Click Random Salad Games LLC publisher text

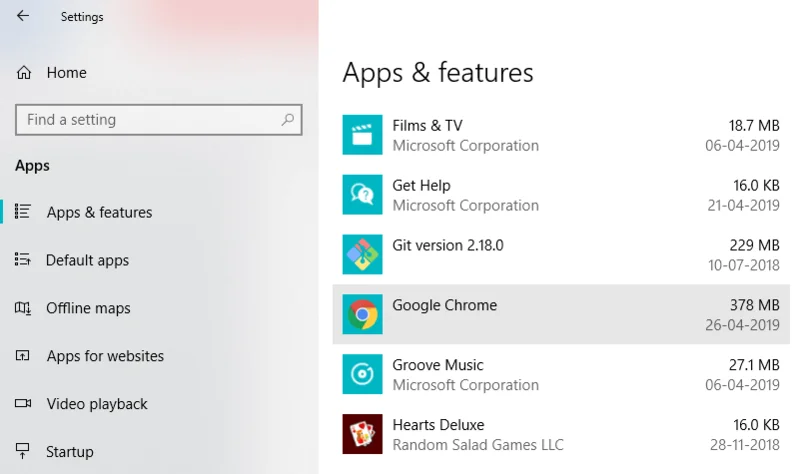pyautogui.click(x=478, y=445)
